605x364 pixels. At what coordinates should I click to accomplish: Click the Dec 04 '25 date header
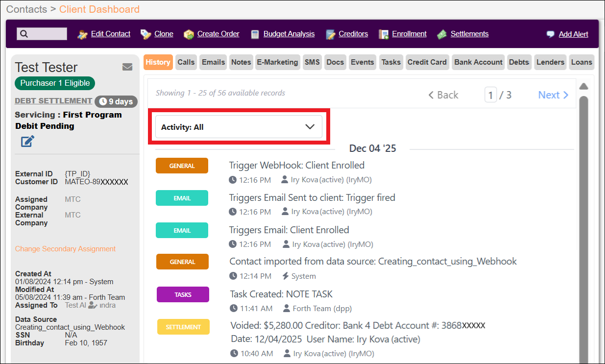(x=372, y=148)
